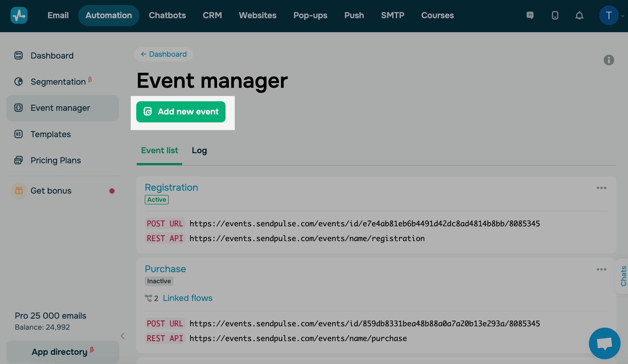628x364 pixels.
Task: Click the Get bonus gift icon
Action: pyautogui.click(x=19, y=190)
